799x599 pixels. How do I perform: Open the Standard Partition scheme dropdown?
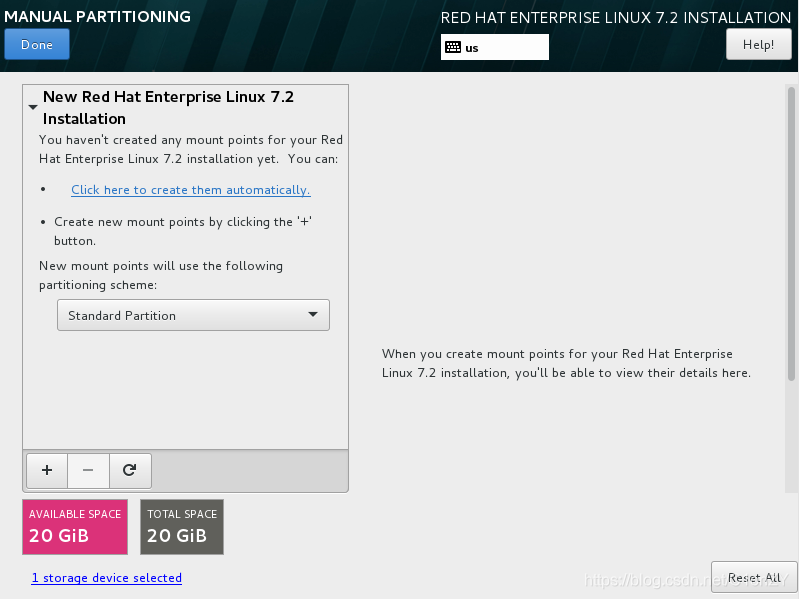click(193, 315)
